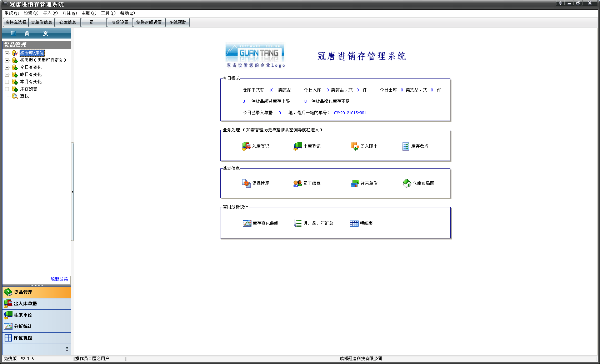Open the 出库登记 truck icon
Screen dimensions: 600x364
pos(298,146)
